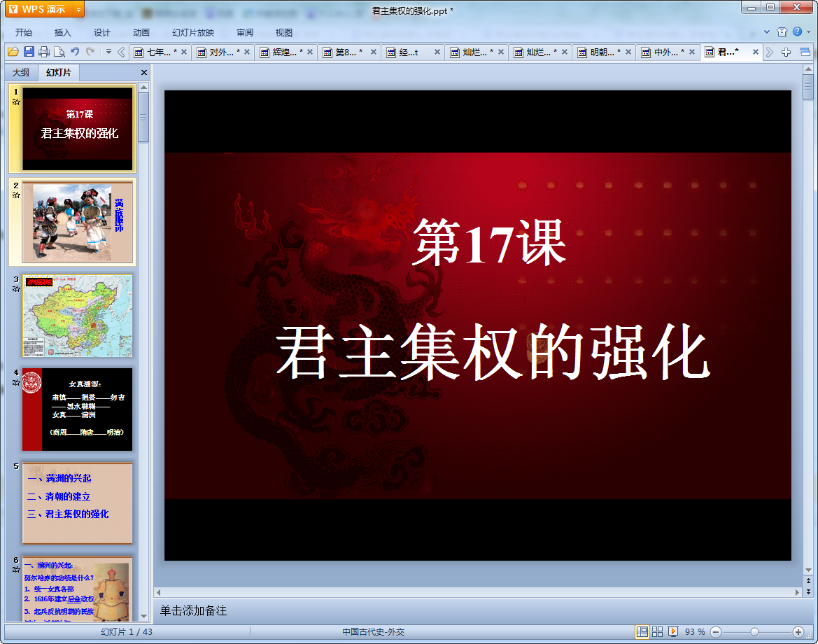The width and height of the screenshot is (818, 644).
Task: Open the 审阅 ribbon tab
Action: click(x=245, y=32)
